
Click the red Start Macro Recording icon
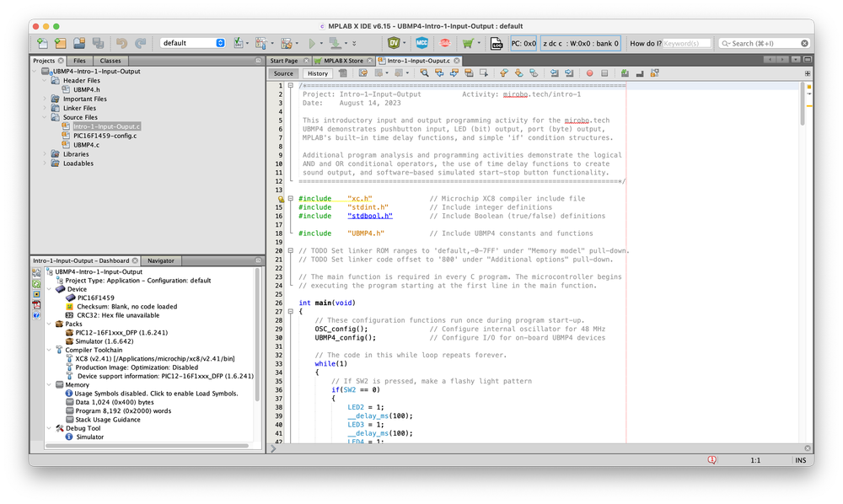click(590, 73)
